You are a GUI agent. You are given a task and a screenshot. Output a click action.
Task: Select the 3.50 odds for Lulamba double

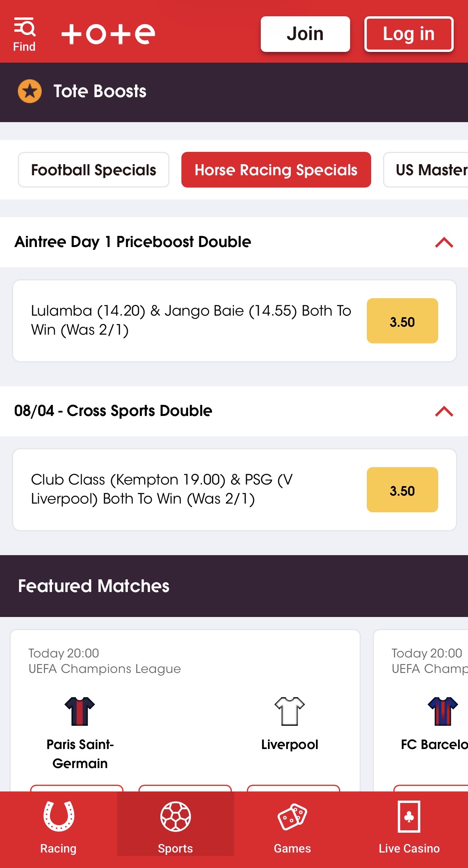pyautogui.click(x=402, y=321)
